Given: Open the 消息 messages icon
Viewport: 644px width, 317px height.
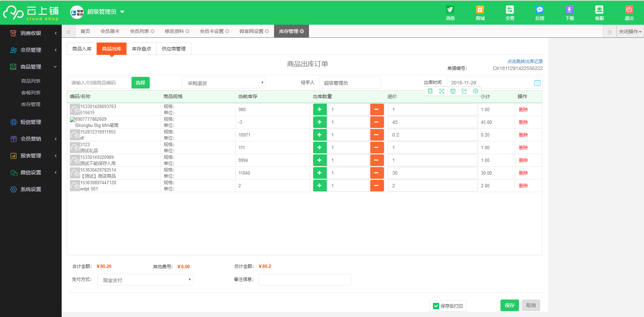Looking at the screenshot, I should click(x=450, y=13).
